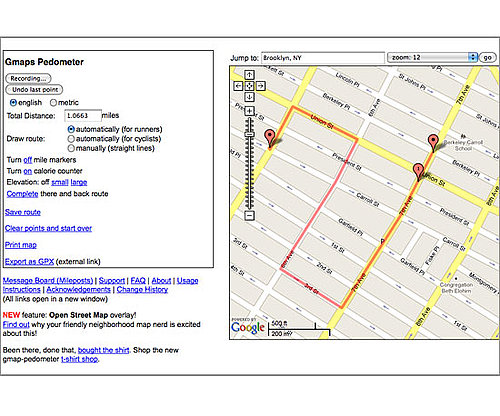The image size is (500, 416).
Task: Open the Print map link
Action: pyautogui.click(x=21, y=245)
